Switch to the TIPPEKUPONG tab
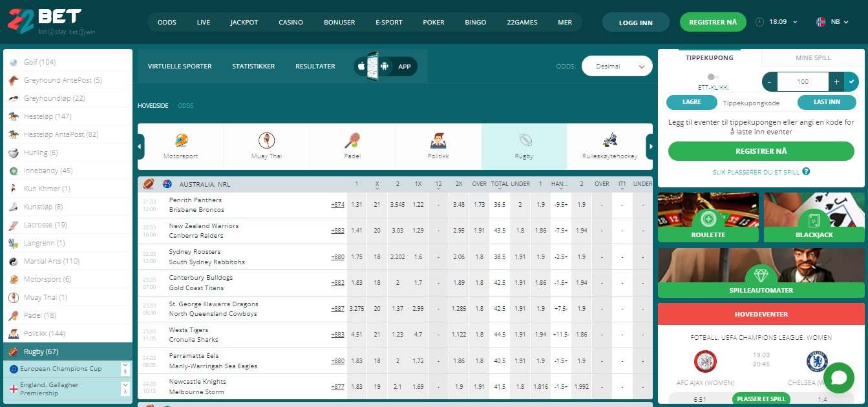 coord(710,58)
